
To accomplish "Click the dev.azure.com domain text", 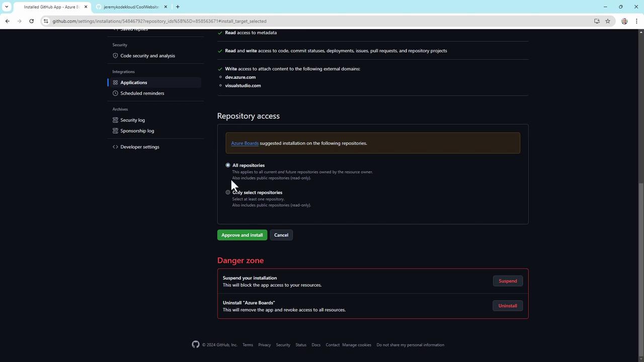I will (240, 77).
